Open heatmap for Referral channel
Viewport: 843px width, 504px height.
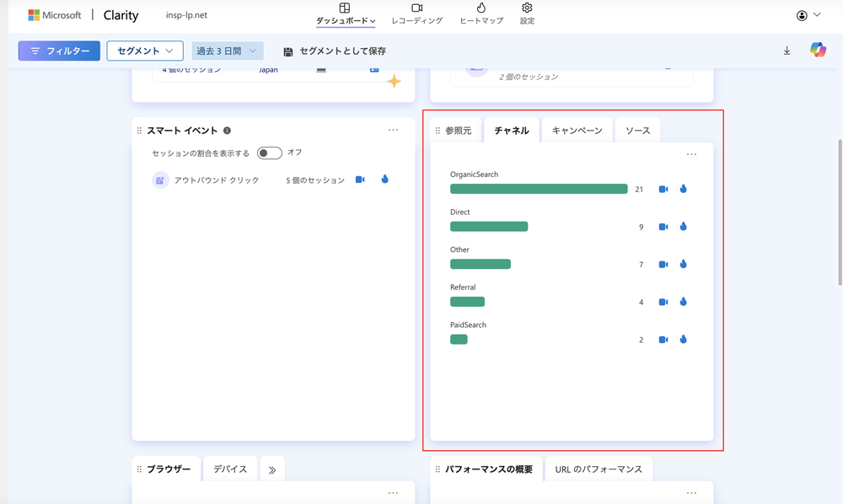tap(684, 302)
